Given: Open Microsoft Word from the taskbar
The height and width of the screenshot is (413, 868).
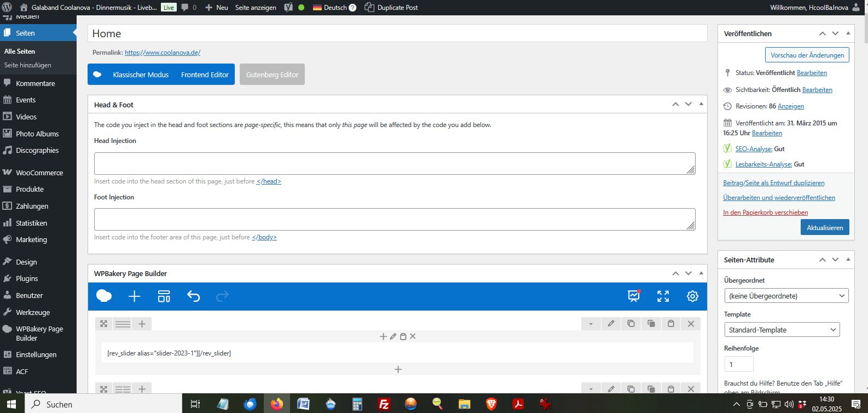Looking at the screenshot, I should 303,404.
